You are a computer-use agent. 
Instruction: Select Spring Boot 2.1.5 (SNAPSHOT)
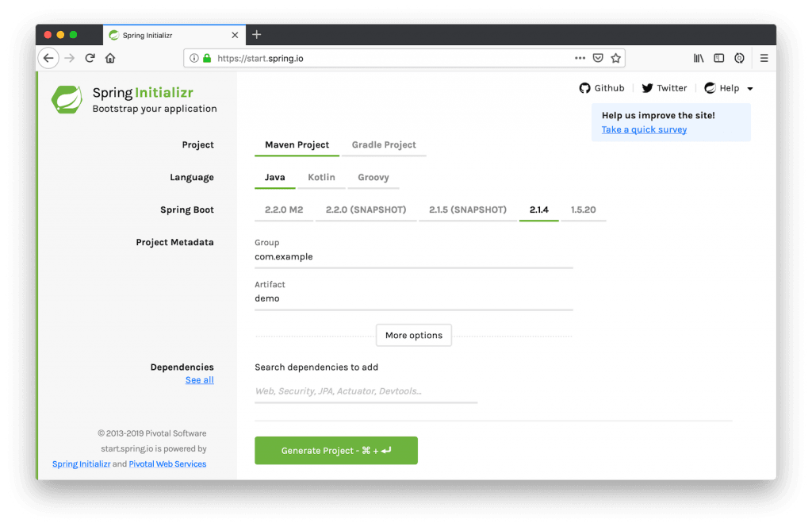pos(468,210)
